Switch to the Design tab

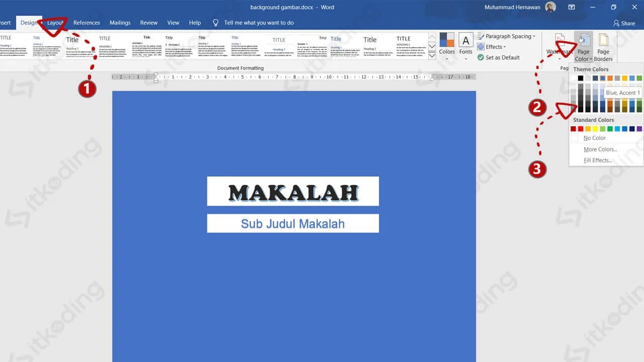click(x=29, y=23)
